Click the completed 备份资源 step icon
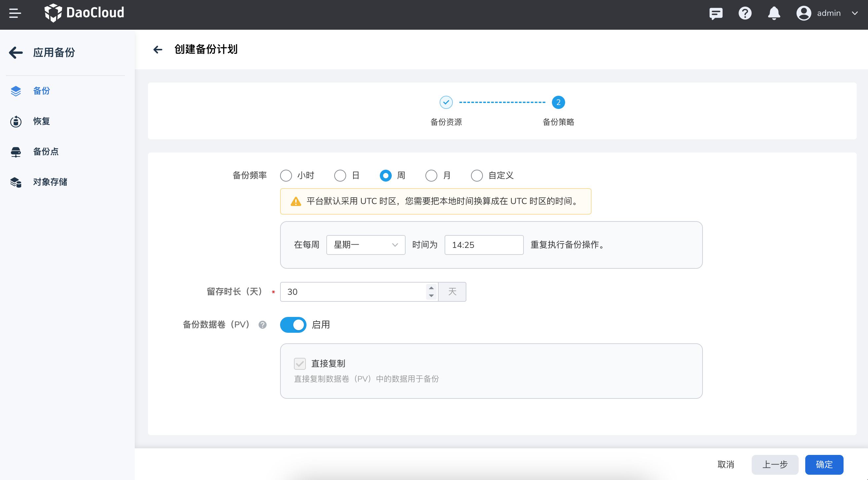Image resolution: width=868 pixels, height=480 pixels. [x=446, y=102]
